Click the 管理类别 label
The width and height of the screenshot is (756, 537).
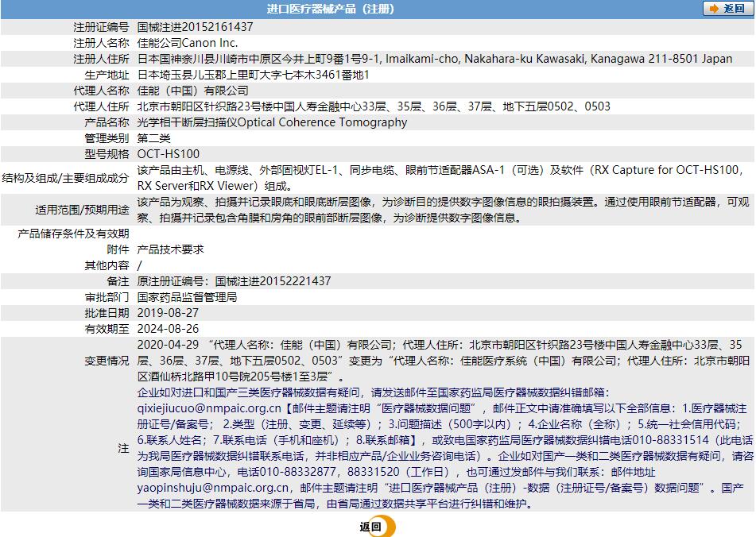tap(107, 138)
